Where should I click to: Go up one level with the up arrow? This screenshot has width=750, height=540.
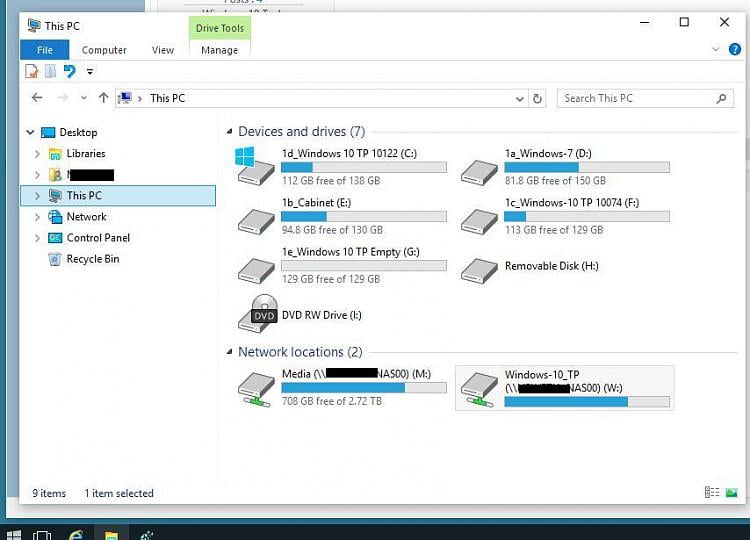point(103,98)
